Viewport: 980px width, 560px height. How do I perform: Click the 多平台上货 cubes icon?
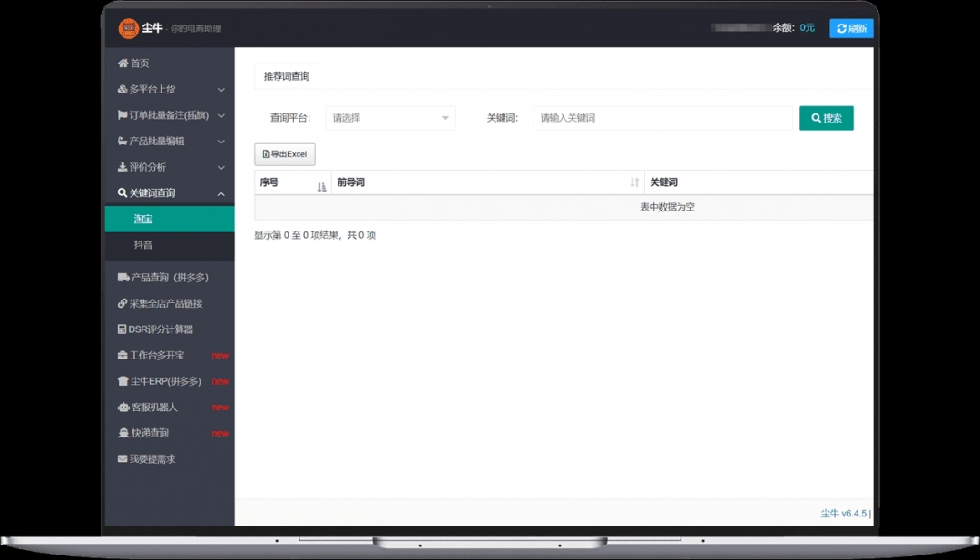pyautogui.click(x=122, y=89)
